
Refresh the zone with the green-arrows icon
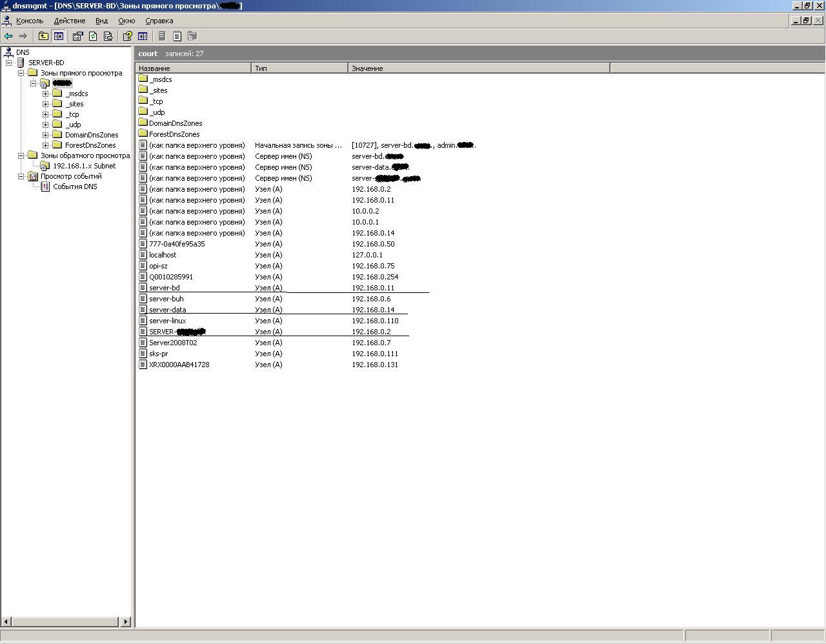point(93,36)
